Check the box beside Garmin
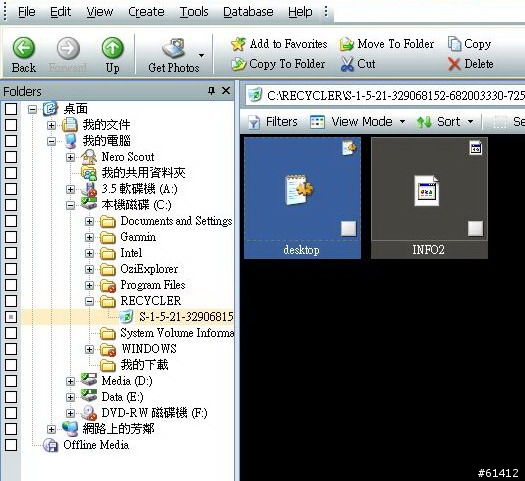This screenshot has width=525, height=481. coord(11,237)
